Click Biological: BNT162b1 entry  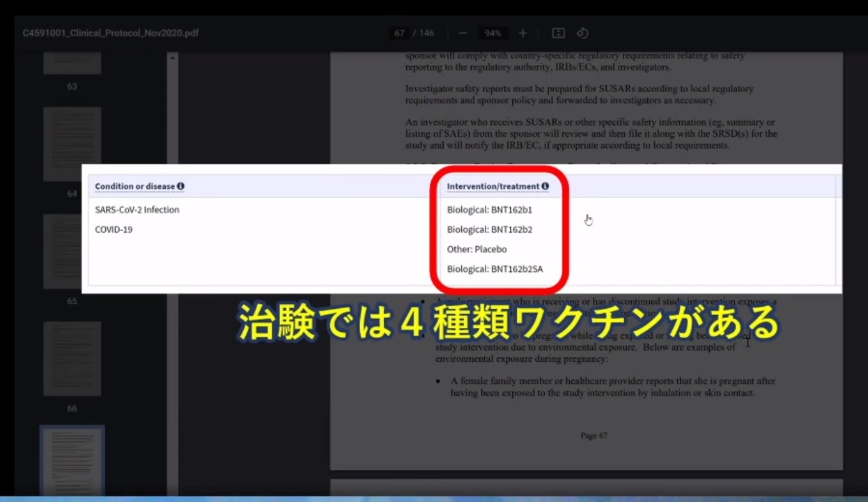coord(490,210)
